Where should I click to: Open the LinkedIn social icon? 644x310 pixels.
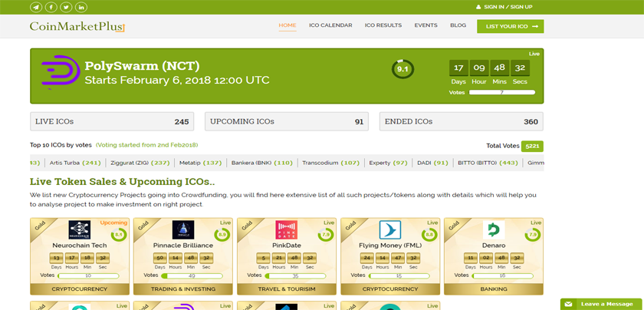pyautogui.click(x=81, y=7)
